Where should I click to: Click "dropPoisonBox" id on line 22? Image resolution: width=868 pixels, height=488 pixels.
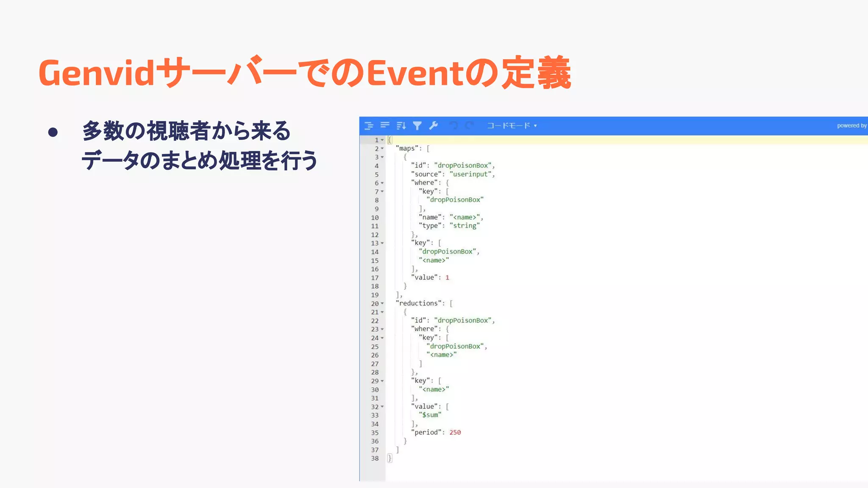(463, 321)
